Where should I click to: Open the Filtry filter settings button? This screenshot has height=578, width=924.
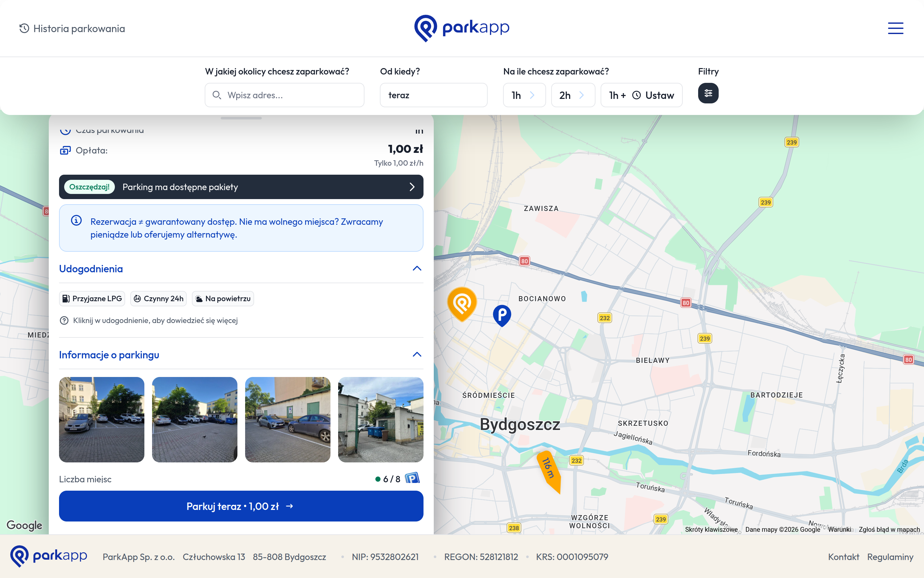click(x=708, y=93)
